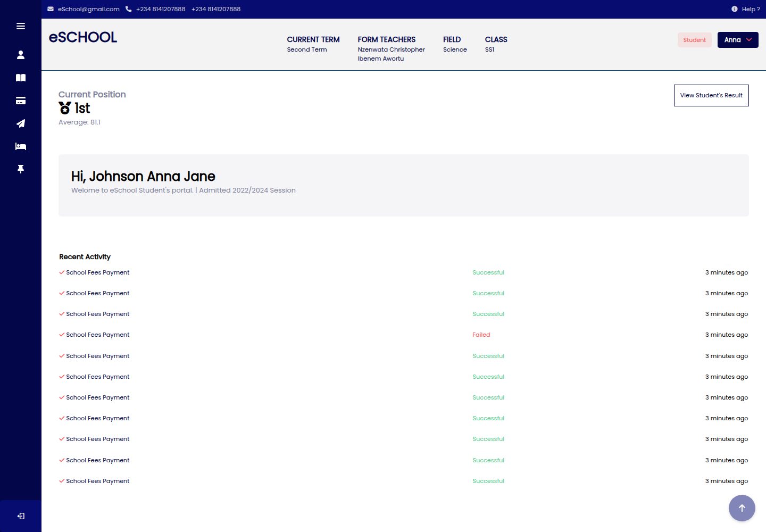Open the bed hostel sidebar icon
Image resolution: width=766 pixels, height=532 pixels.
pyautogui.click(x=21, y=146)
